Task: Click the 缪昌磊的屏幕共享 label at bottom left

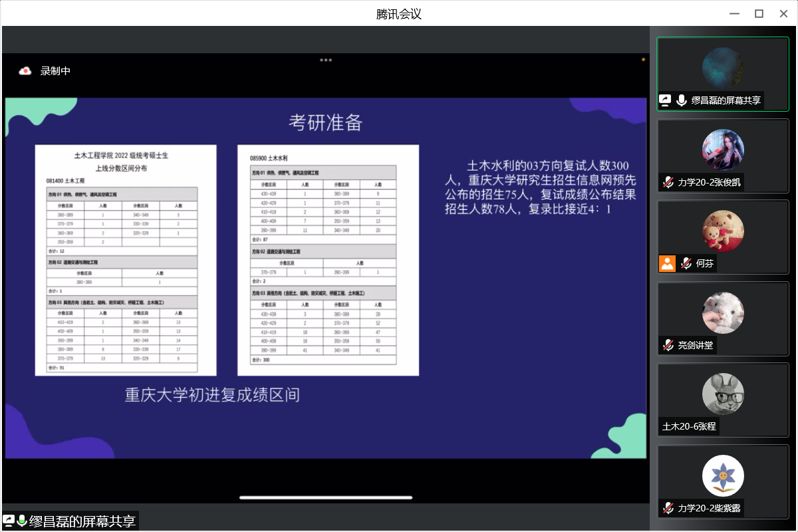Action: point(78,521)
